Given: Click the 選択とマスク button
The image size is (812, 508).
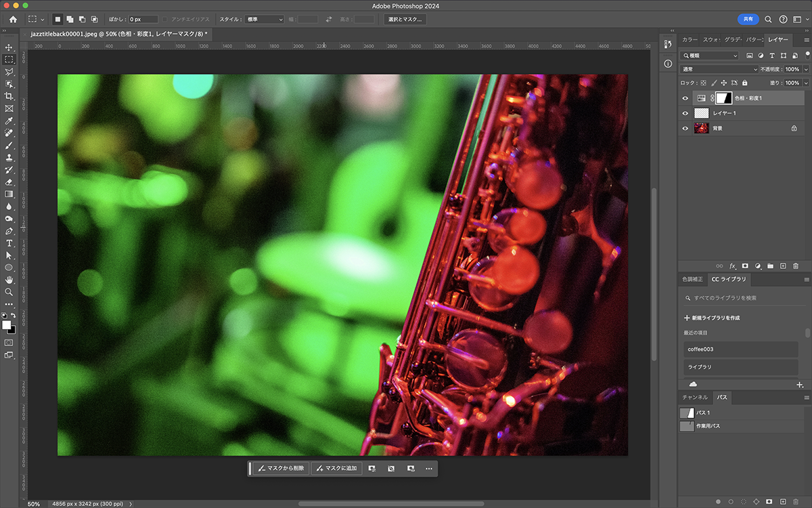Looking at the screenshot, I should [405, 20].
